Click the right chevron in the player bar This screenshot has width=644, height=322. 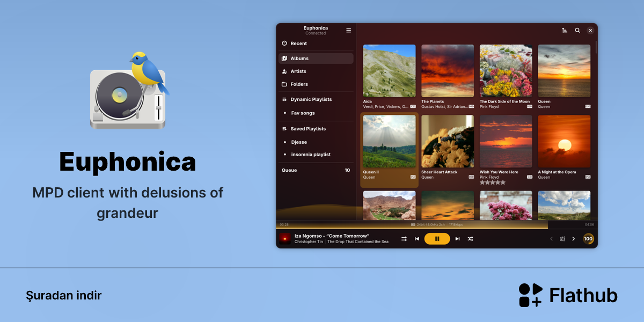click(573, 239)
